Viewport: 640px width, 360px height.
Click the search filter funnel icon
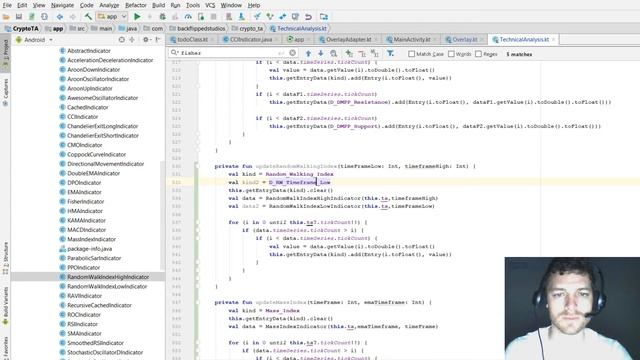click(390, 53)
